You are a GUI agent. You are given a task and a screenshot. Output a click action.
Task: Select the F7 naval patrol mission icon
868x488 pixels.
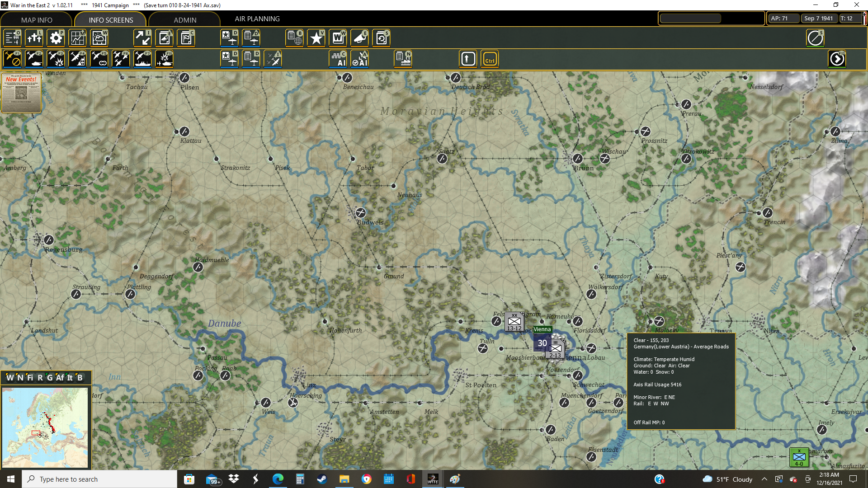click(143, 59)
